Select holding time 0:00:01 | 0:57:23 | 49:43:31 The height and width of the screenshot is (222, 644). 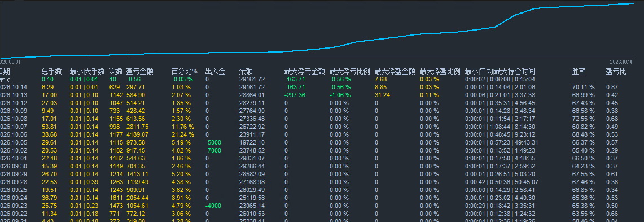pyautogui.click(x=501, y=143)
